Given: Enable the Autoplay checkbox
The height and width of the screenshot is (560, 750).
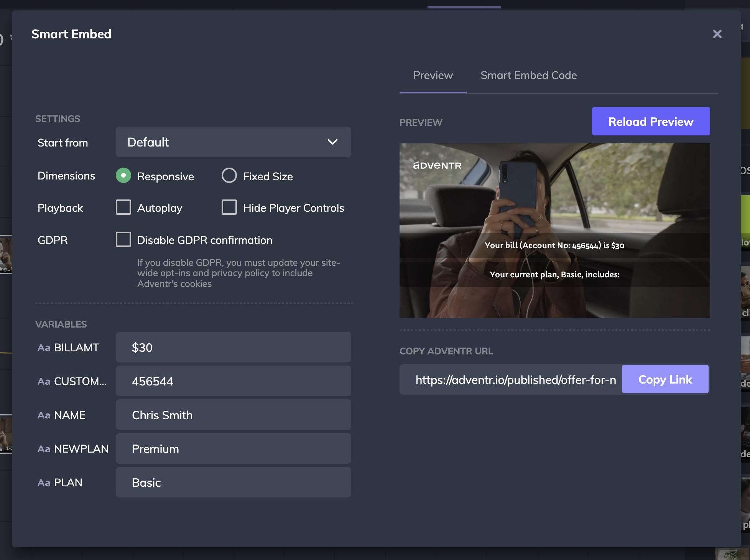Looking at the screenshot, I should pos(123,207).
